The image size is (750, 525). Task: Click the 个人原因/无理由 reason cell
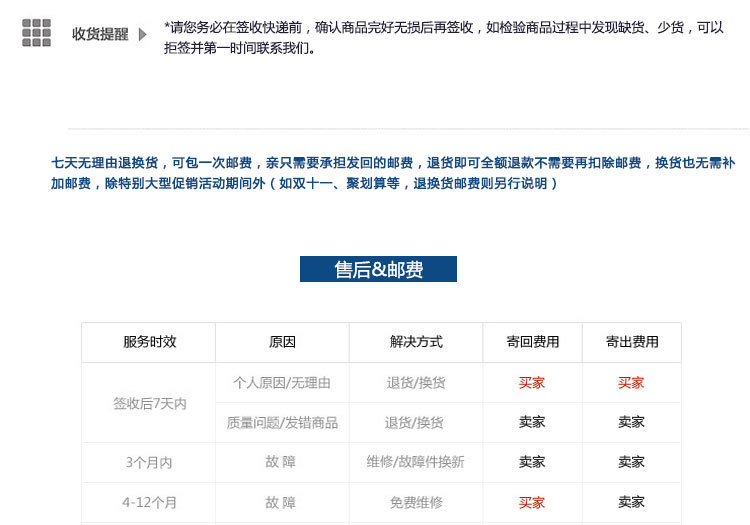(x=282, y=383)
